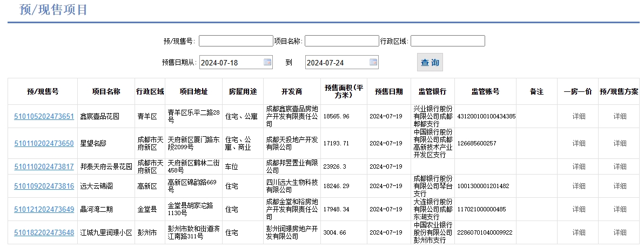
Task: Select account number 126685600257
Action: [477, 143]
